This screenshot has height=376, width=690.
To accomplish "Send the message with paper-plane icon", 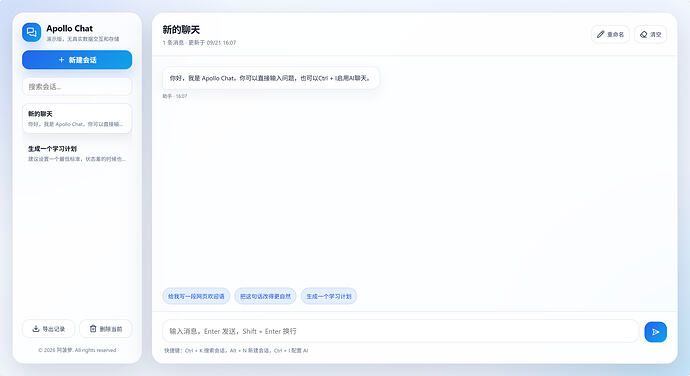I will pyautogui.click(x=656, y=332).
